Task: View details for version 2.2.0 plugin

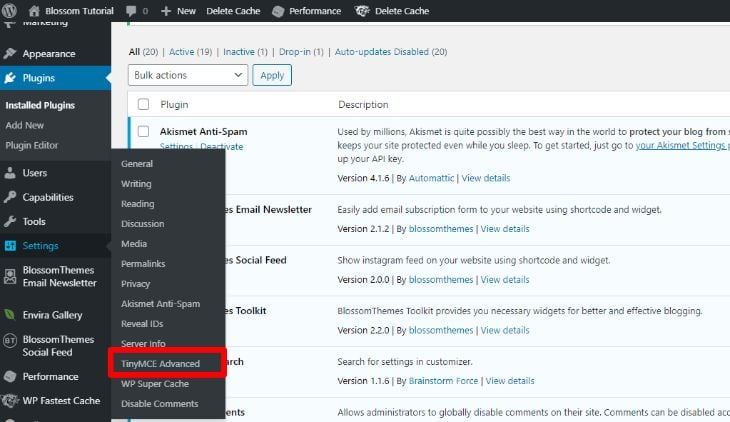Action: coord(505,330)
